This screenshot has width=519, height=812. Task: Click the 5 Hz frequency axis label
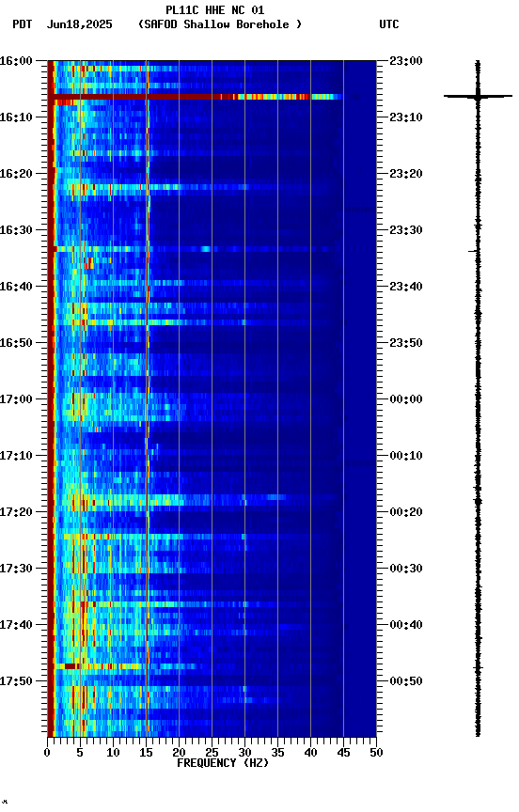(80, 753)
